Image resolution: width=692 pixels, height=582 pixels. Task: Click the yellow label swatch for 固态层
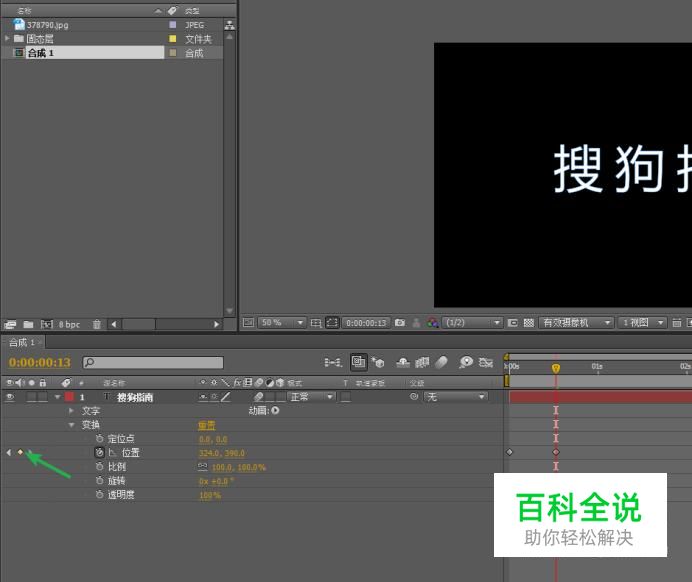click(173, 39)
